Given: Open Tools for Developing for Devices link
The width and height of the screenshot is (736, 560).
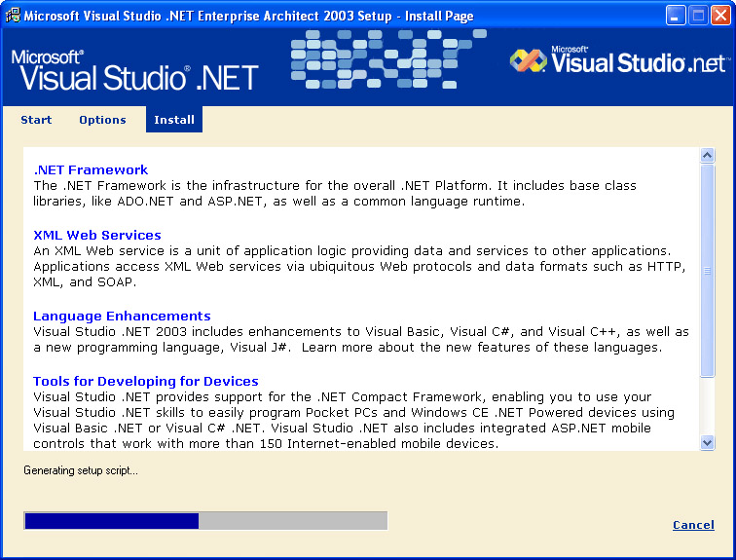Looking at the screenshot, I should (145, 381).
